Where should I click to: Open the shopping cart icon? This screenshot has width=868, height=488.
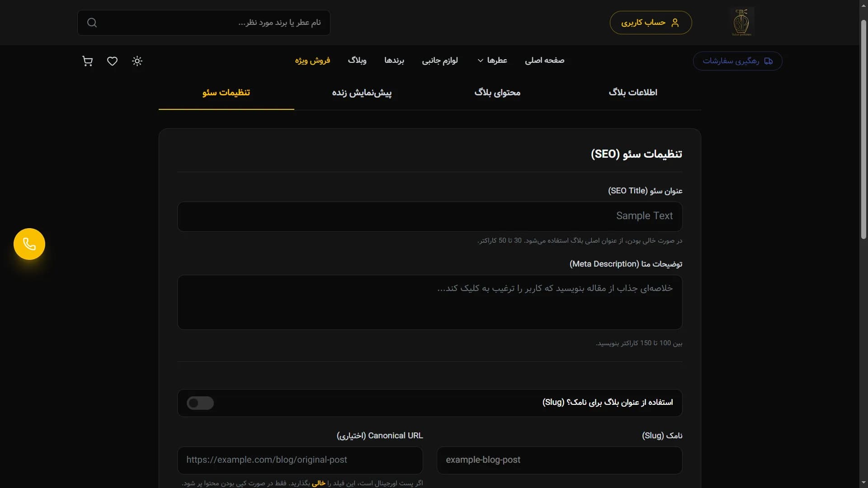click(x=88, y=61)
